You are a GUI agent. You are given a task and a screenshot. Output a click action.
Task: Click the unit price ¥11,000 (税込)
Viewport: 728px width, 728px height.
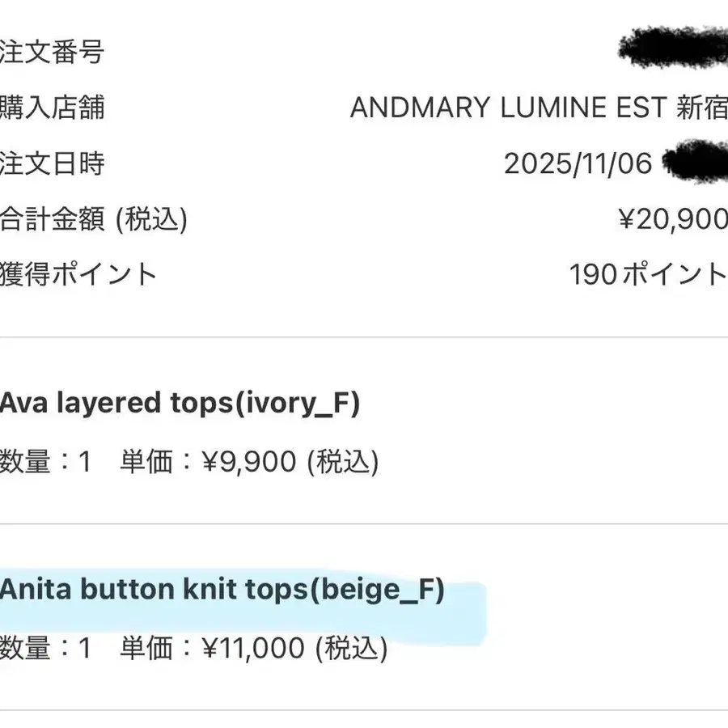254,648
